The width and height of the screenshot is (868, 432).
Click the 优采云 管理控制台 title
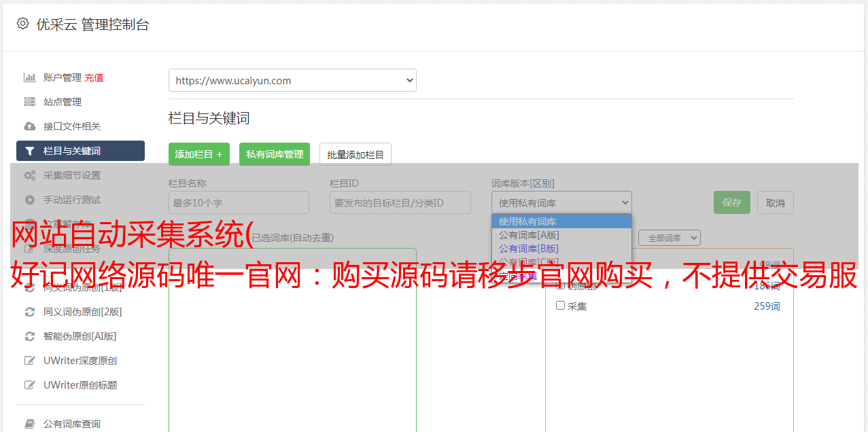coord(92,24)
